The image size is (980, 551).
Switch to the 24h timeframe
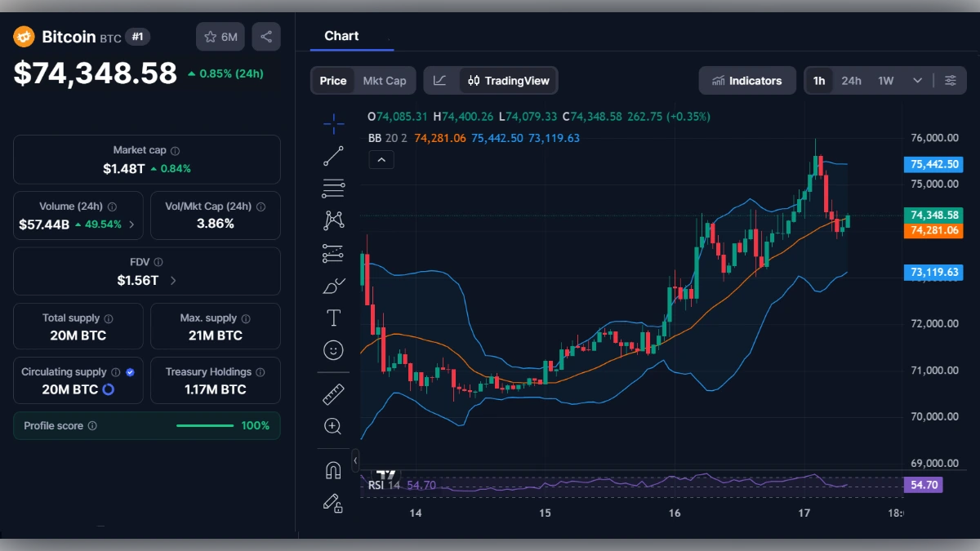click(851, 80)
